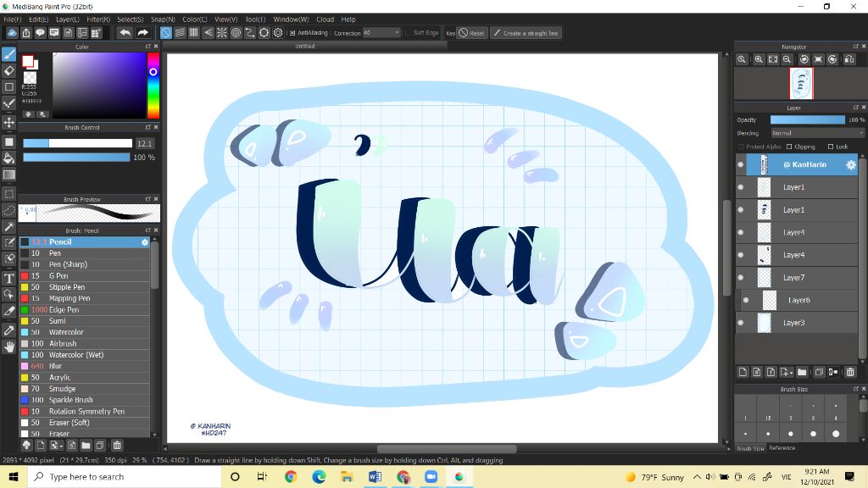Enable the layer Lock checkbox
Image resolution: width=868 pixels, height=488 pixels.
coord(831,147)
